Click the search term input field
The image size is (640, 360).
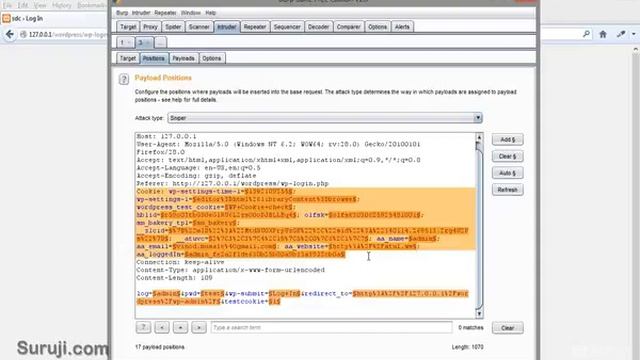(331, 327)
